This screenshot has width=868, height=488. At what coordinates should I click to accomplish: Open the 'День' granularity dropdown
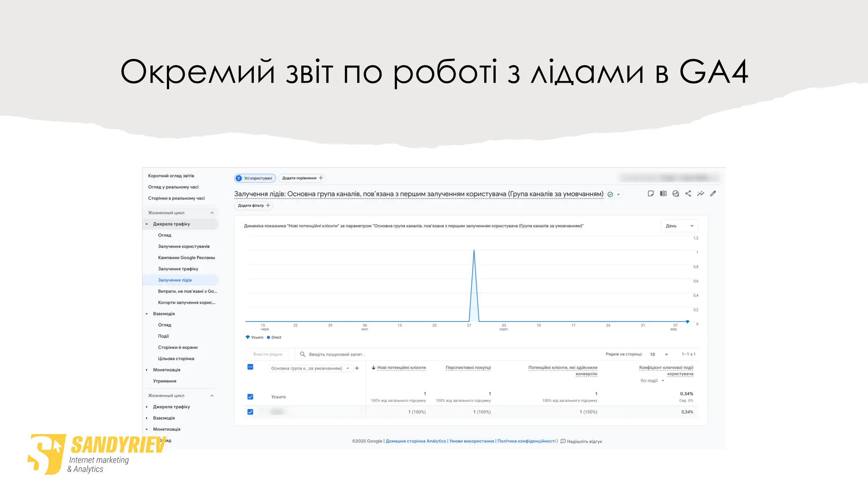point(679,226)
